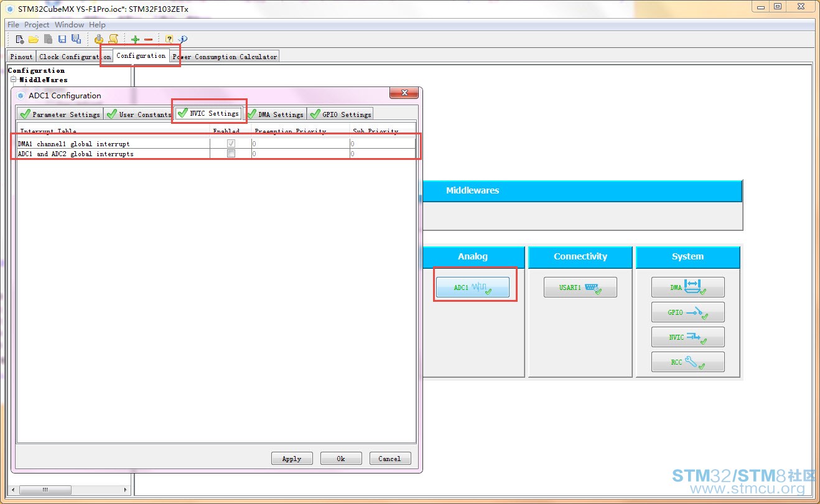The image size is (820, 504).
Task: Click the Connectivity category header
Action: point(580,257)
